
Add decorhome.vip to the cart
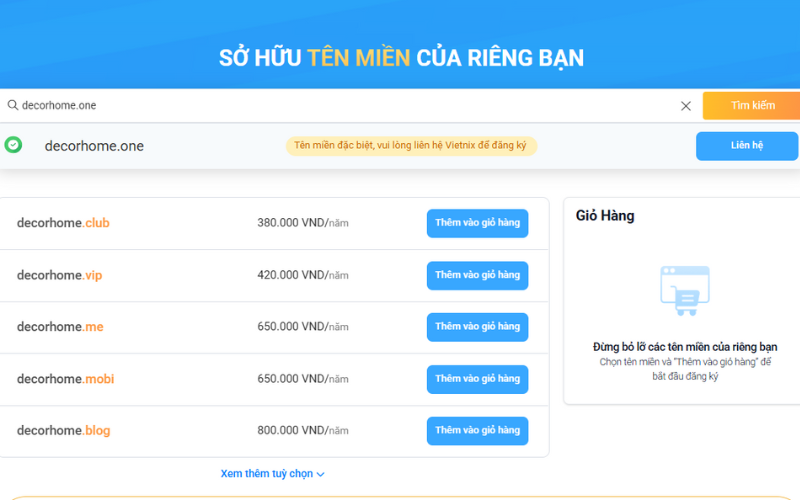(477, 275)
